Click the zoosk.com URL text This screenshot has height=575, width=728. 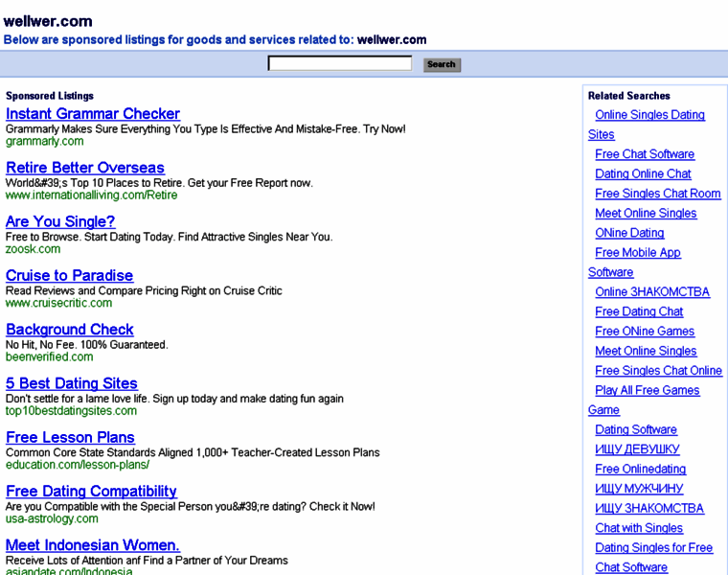click(33, 249)
